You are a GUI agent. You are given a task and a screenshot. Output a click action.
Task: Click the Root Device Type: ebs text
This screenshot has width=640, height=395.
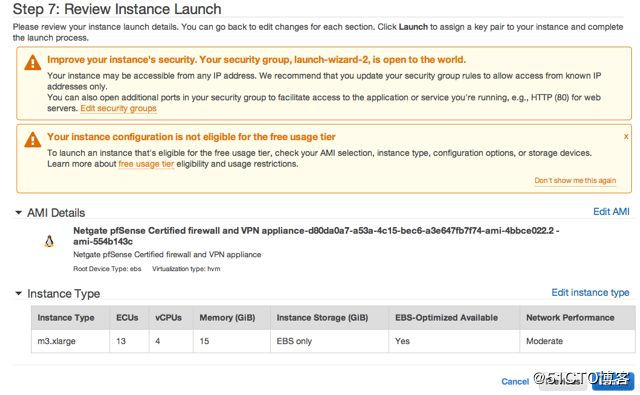[107, 269]
